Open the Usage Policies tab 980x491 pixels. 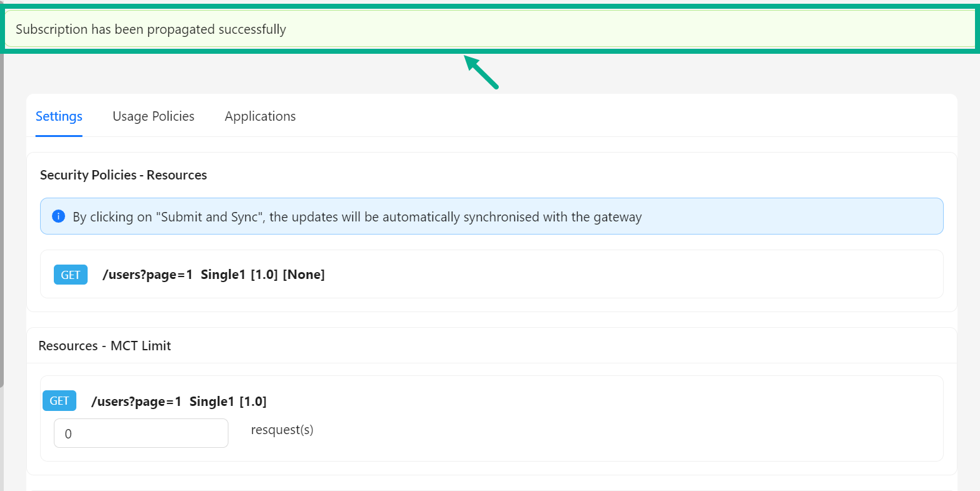tap(153, 116)
